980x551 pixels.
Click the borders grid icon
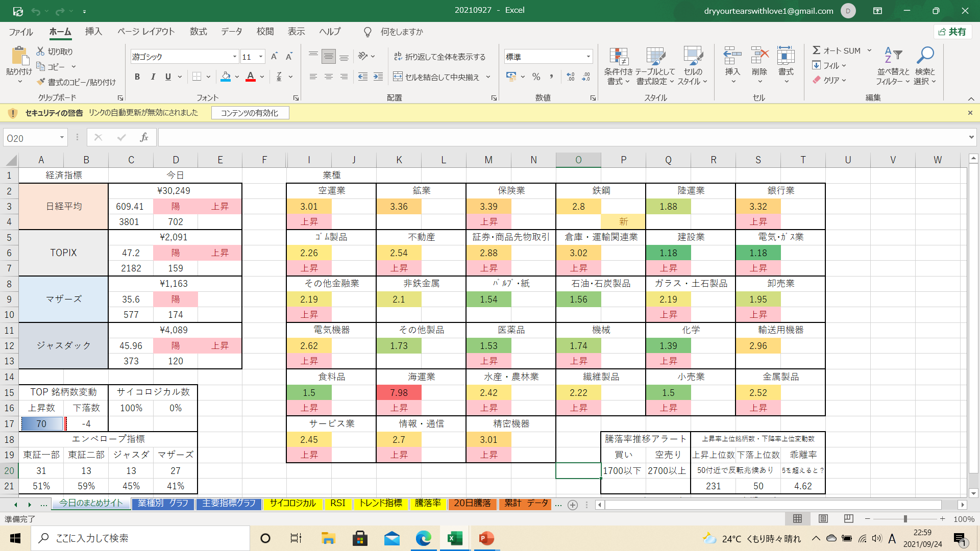(x=197, y=77)
